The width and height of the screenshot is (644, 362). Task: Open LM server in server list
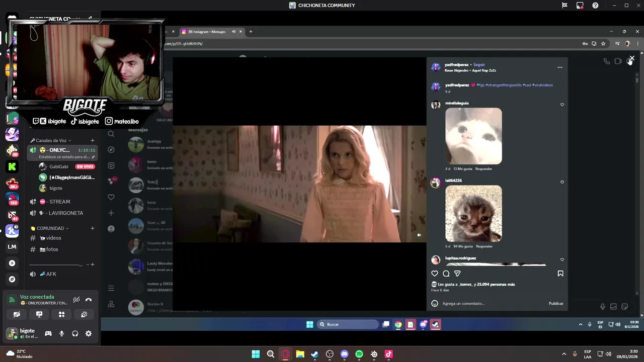point(12,247)
